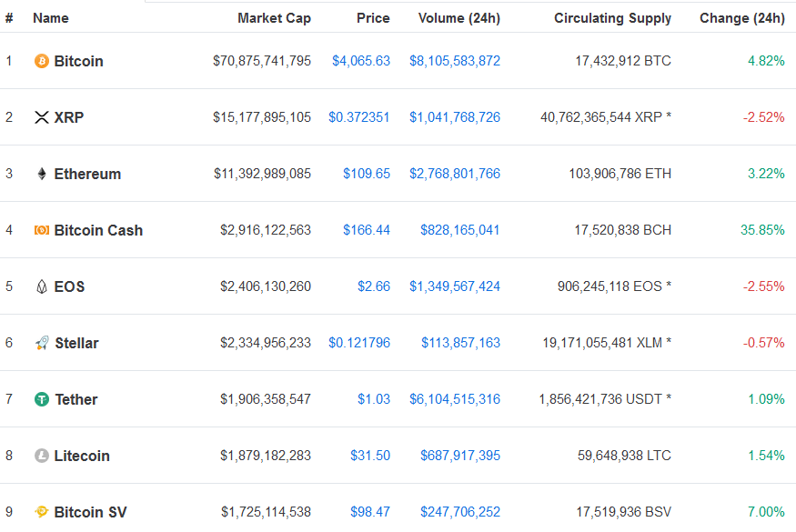The height and width of the screenshot is (532, 796).
Task: Sort by the Market Cap column header
Action: 274,18
